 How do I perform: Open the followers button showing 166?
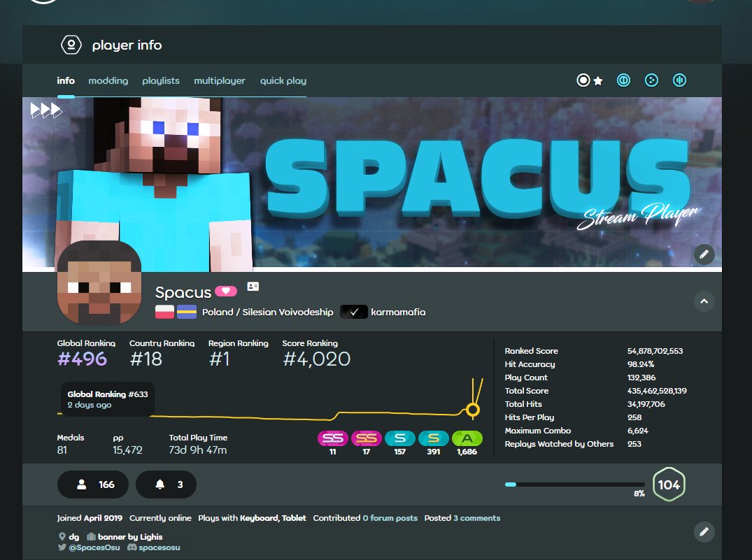pyautogui.click(x=93, y=484)
